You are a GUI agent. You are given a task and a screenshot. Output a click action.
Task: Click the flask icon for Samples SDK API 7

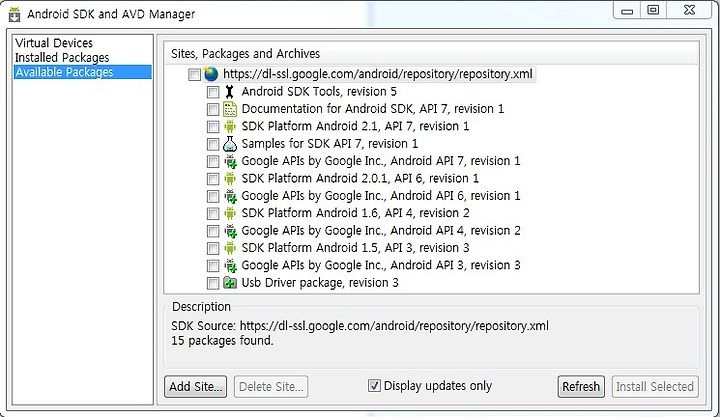point(230,144)
